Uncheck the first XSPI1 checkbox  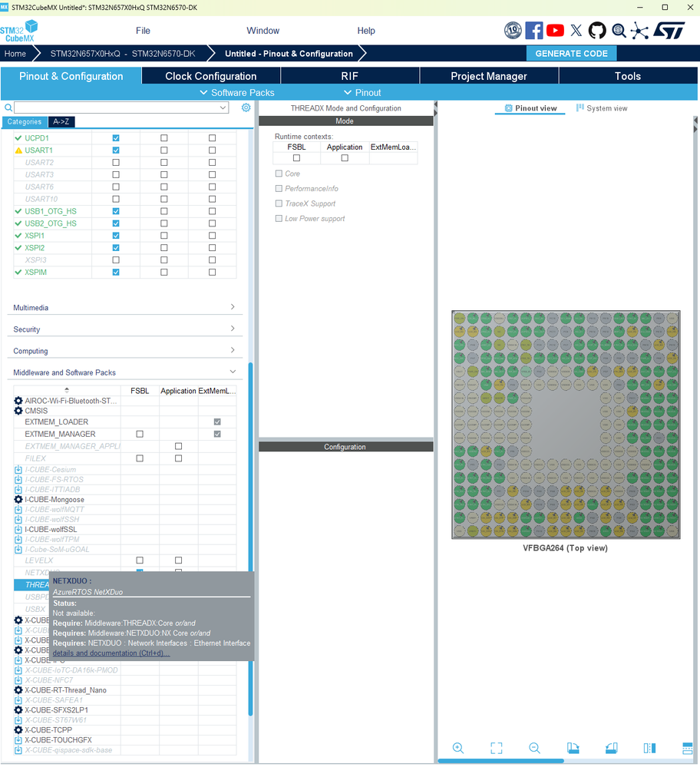(116, 236)
